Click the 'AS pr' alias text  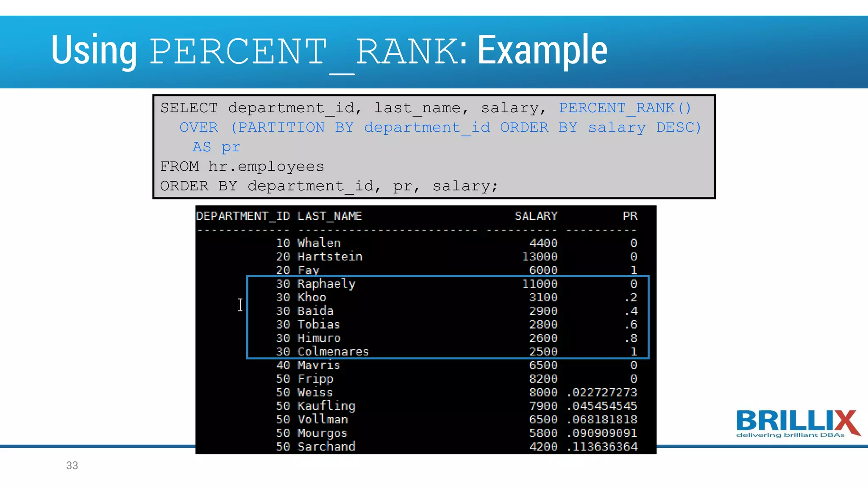pyautogui.click(x=216, y=147)
